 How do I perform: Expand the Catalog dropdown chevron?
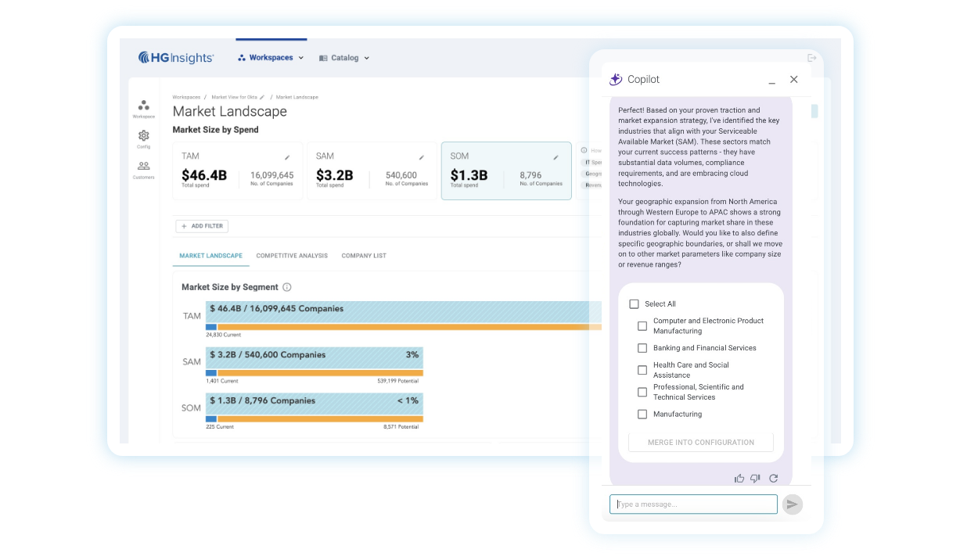click(366, 58)
